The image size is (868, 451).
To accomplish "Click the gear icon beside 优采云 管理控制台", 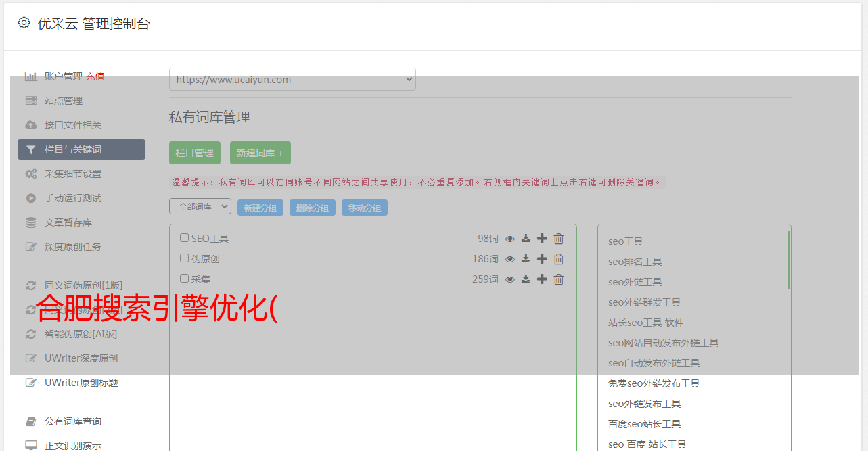I will (x=24, y=23).
